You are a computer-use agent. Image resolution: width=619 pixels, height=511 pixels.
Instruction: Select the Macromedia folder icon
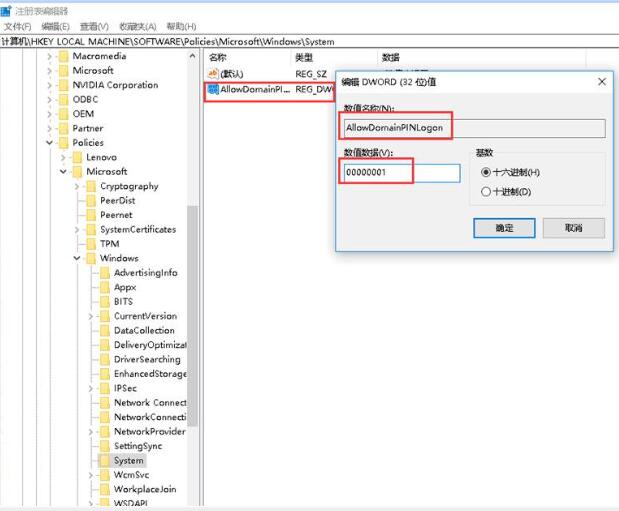[64, 56]
